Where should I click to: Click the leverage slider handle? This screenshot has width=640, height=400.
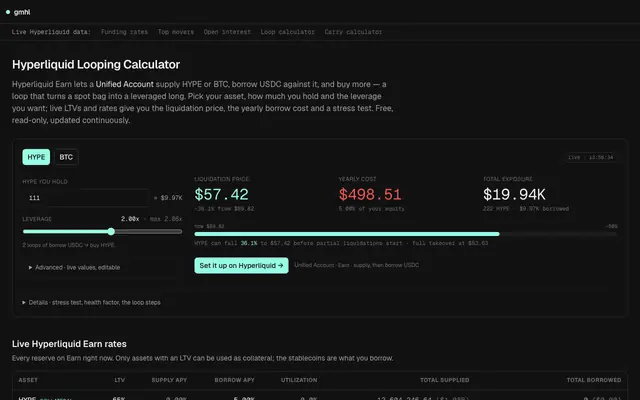pos(111,231)
